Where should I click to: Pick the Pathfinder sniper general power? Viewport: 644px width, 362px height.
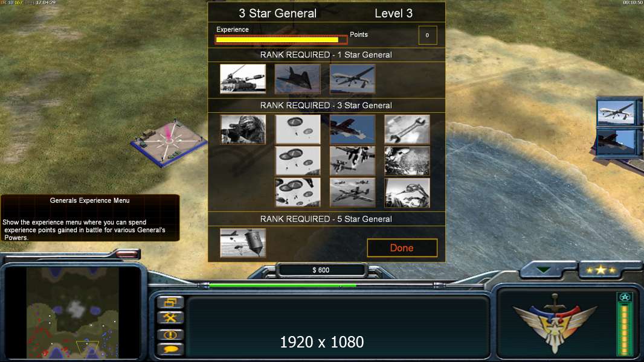(243, 129)
